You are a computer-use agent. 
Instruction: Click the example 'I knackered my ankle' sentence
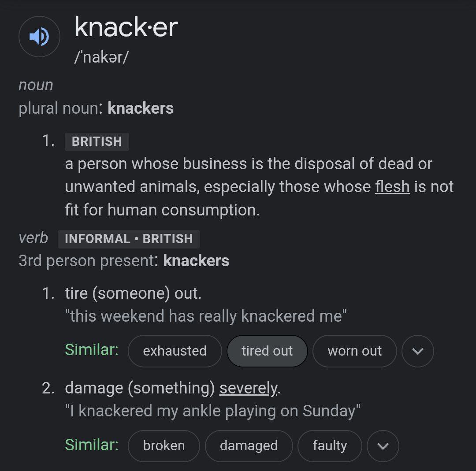tap(213, 411)
